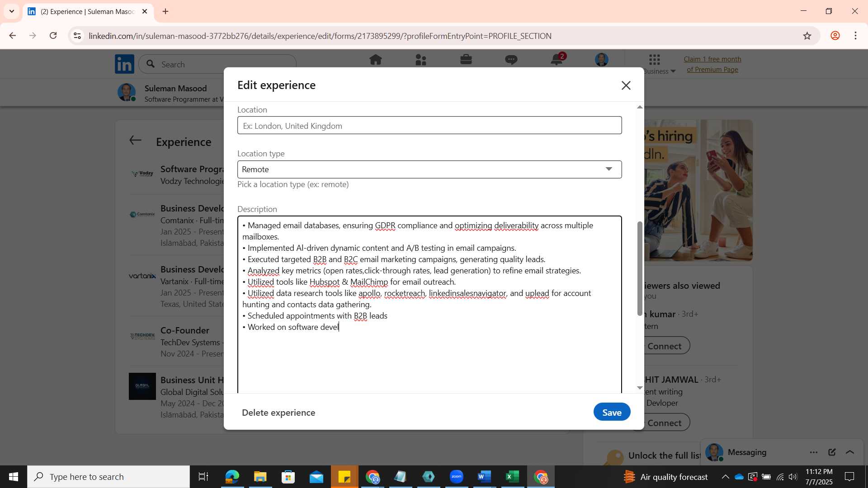The height and width of the screenshot is (488, 868).
Task: Open Excel from taskbar
Action: click(512, 477)
